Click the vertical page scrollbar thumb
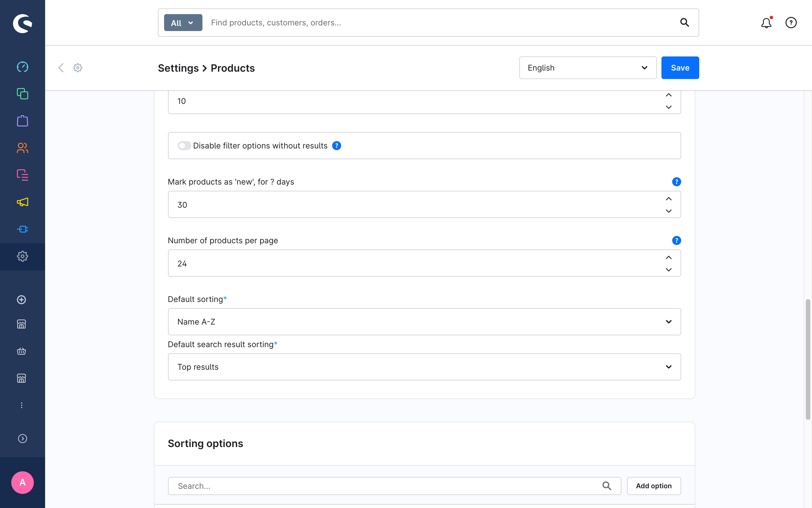Screen dimensions: 812x508 (808, 359)
